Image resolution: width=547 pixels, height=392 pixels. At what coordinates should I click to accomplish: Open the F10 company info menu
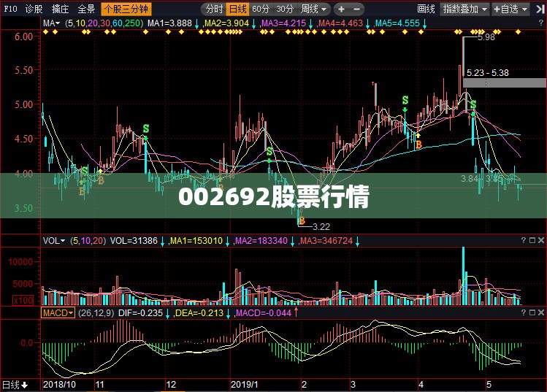[x=10, y=9]
